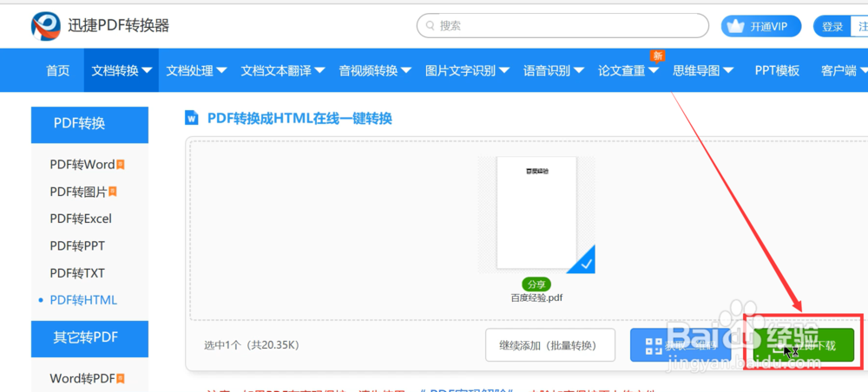868x392 pixels.
Task: Click the 登录 button
Action: [x=832, y=26]
